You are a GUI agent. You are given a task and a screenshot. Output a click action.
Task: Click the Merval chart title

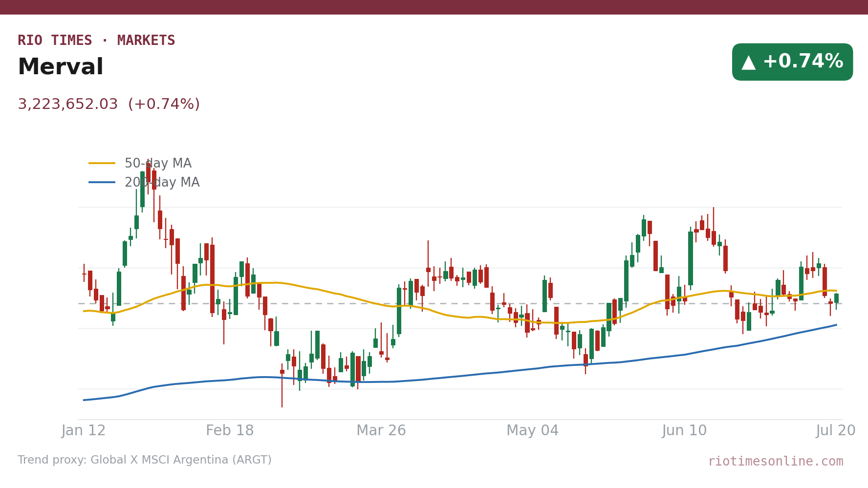tap(61, 67)
